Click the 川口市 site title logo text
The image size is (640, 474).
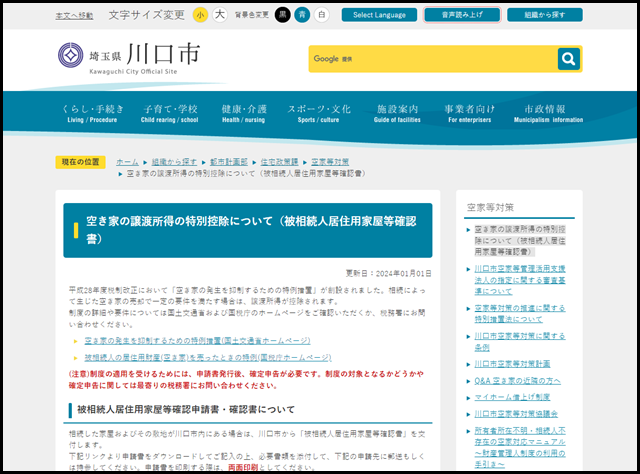pos(163,54)
